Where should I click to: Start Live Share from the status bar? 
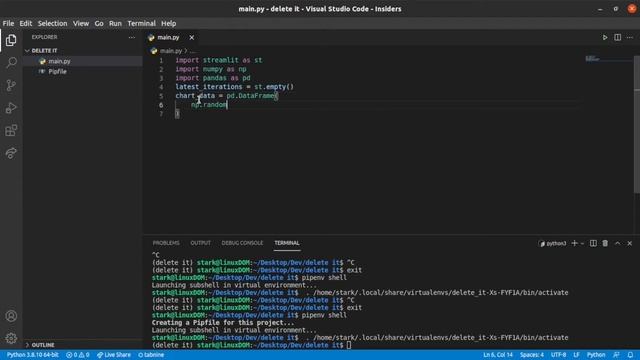click(x=114, y=355)
